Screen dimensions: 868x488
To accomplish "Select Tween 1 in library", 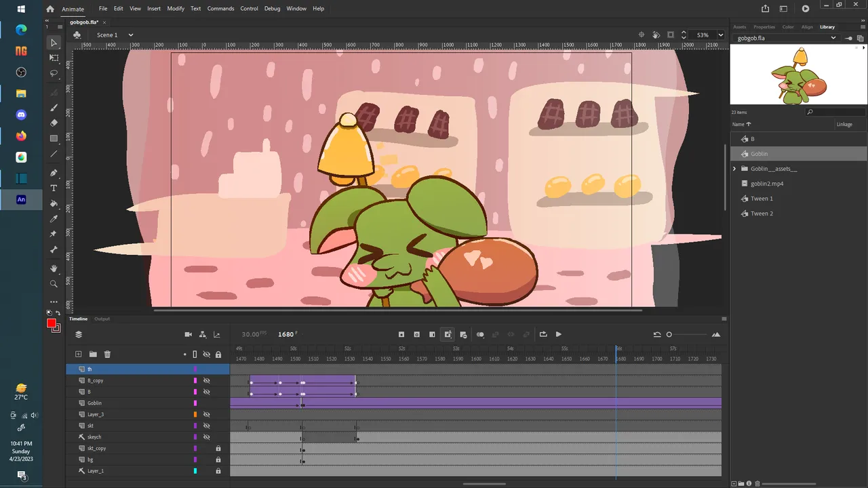I will click(x=762, y=199).
